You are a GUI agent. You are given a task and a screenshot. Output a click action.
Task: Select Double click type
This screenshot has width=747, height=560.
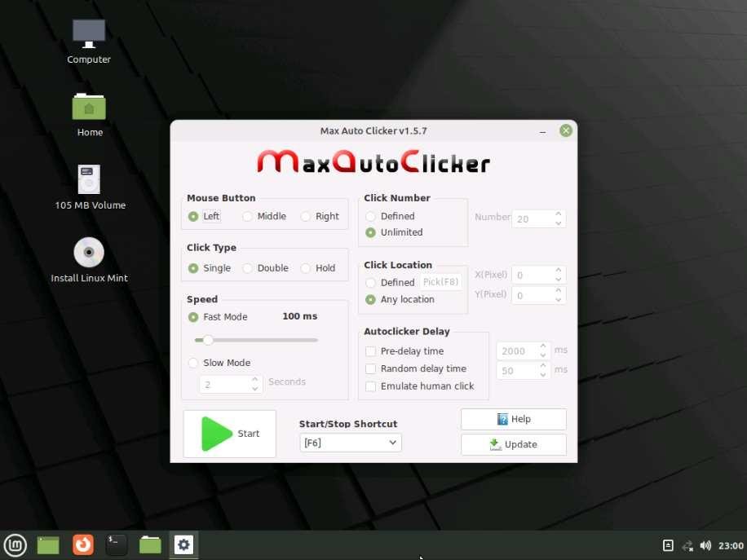pos(247,267)
